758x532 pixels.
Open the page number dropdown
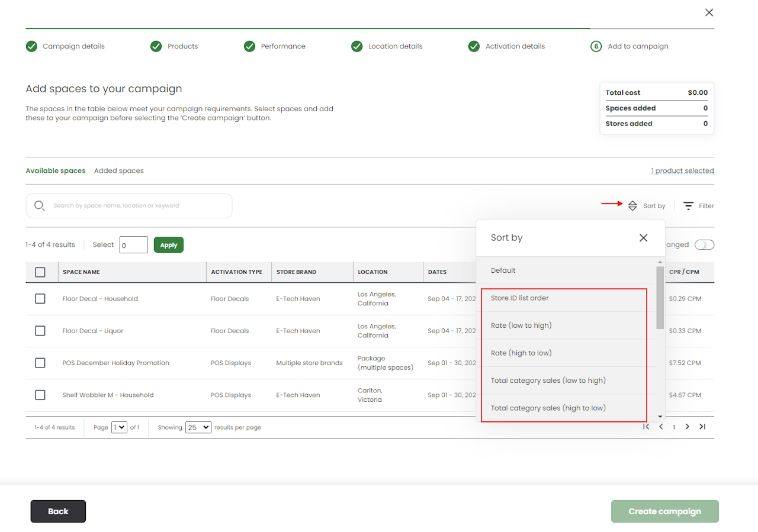[x=119, y=427]
